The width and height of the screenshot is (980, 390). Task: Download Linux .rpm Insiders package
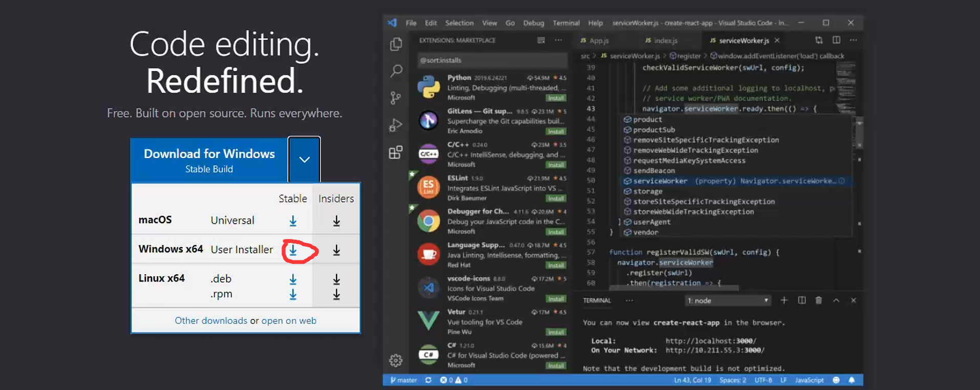336,294
